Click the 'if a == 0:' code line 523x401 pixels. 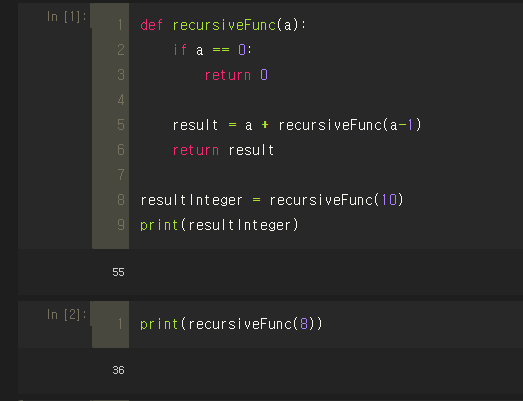coord(212,50)
